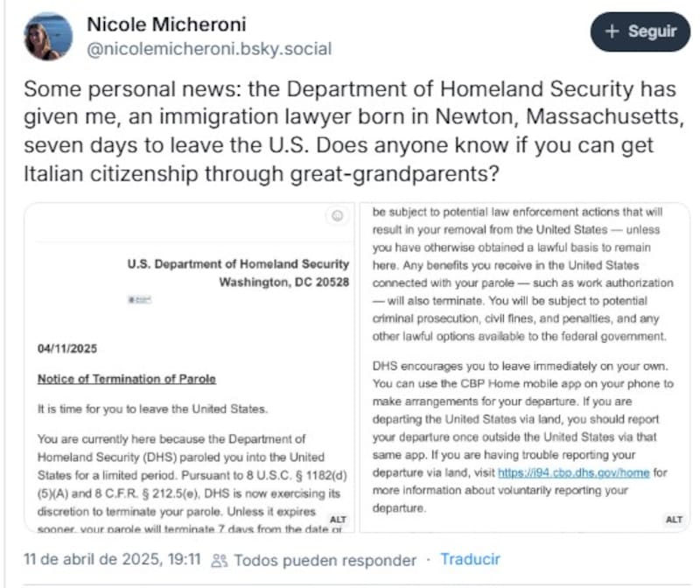The image size is (700, 588).
Task: Open Nicole Micheroni's profile avatar
Action: (x=48, y=36)
